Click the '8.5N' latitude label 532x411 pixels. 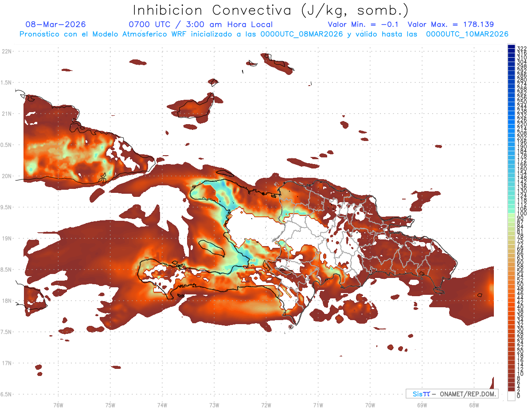6,270
